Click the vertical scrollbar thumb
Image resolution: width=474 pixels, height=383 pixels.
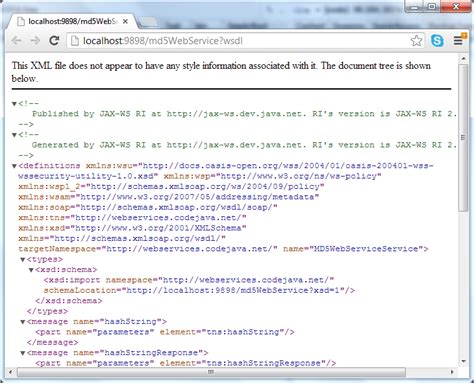click(x=463, y=137)
